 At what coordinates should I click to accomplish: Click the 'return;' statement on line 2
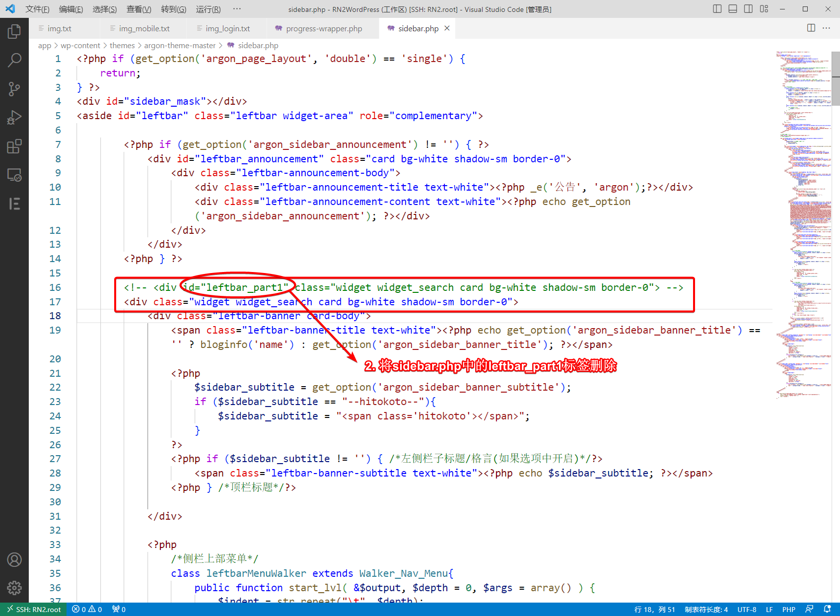(121, 73)
